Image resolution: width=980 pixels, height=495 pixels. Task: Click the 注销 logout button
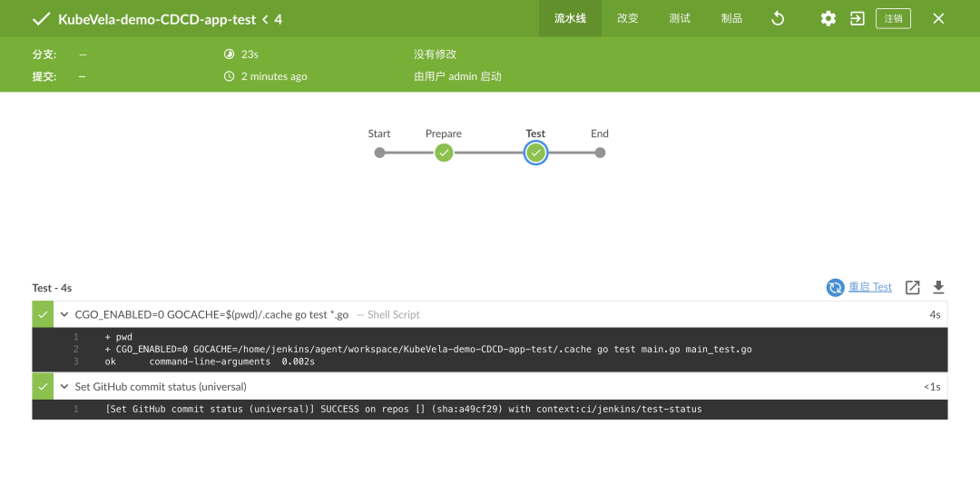coord(893,19)
